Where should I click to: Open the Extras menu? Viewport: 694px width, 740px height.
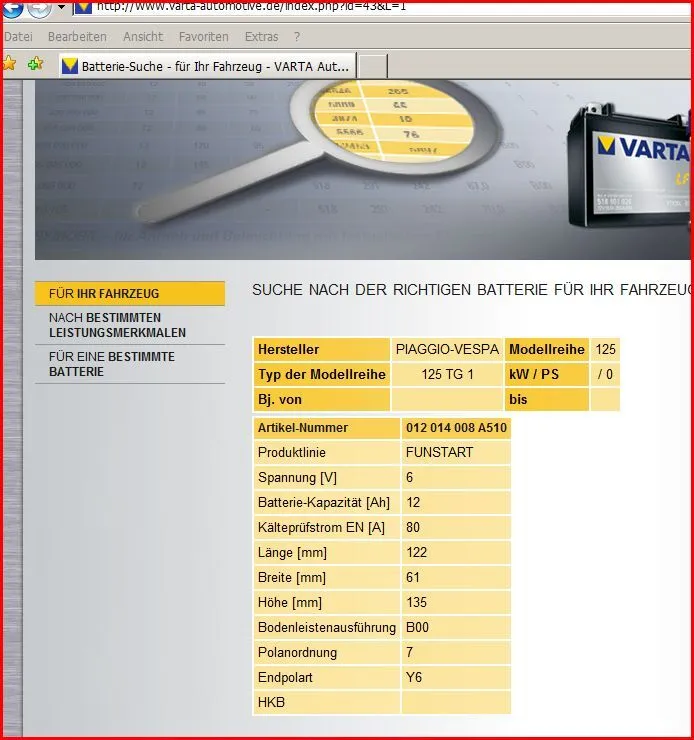pos(261,37)
